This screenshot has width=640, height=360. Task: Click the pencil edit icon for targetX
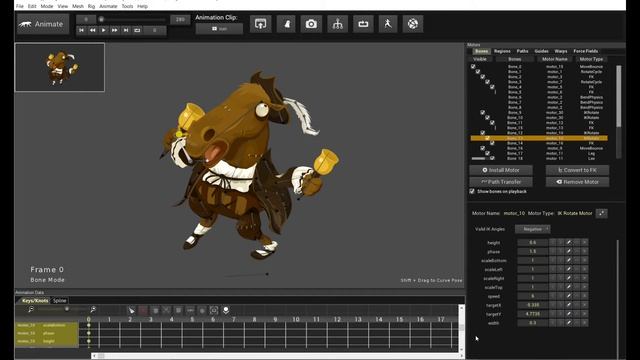click(569, 305)
